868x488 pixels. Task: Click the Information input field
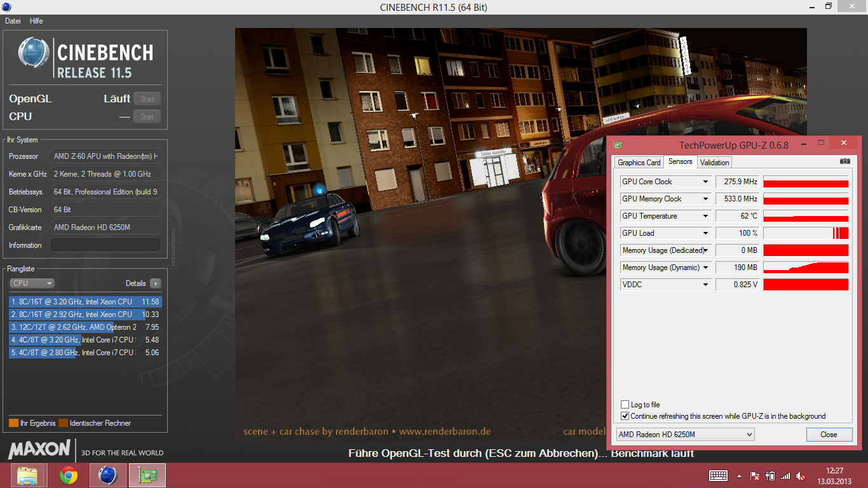(x=105, y=245)
